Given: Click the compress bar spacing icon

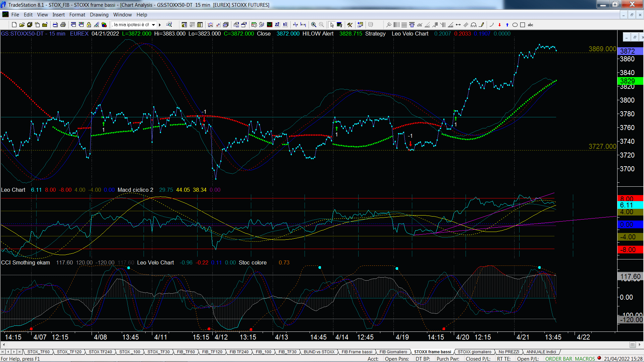Looking at the screenshot, I should tap(295, 25).
